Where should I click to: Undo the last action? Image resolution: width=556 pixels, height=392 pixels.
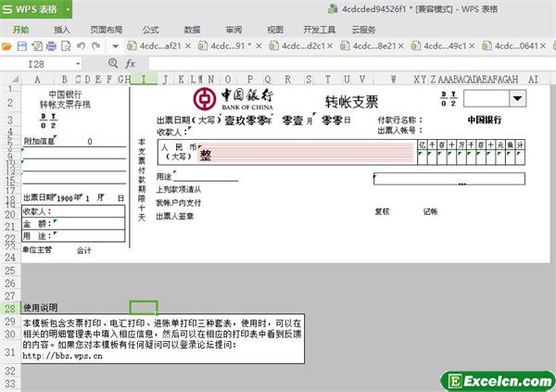[x=81, y=46]
